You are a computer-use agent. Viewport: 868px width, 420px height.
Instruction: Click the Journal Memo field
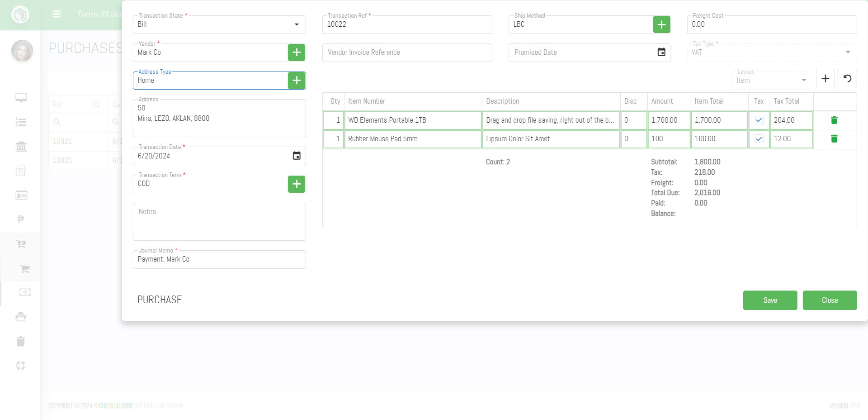(x=219, y=260)
